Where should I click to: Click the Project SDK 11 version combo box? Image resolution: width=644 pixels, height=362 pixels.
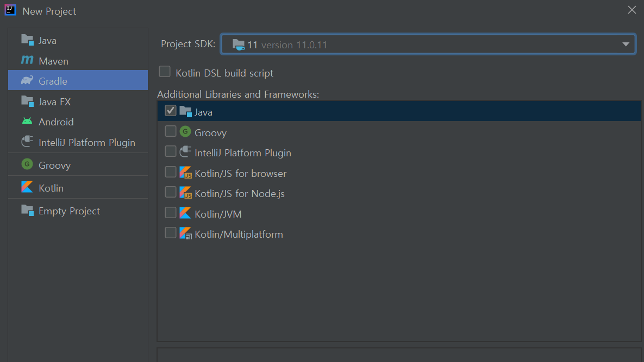428,45
